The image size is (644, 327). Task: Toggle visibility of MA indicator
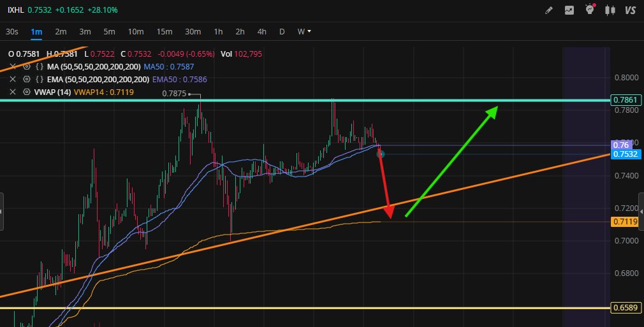tap(27, 66)
